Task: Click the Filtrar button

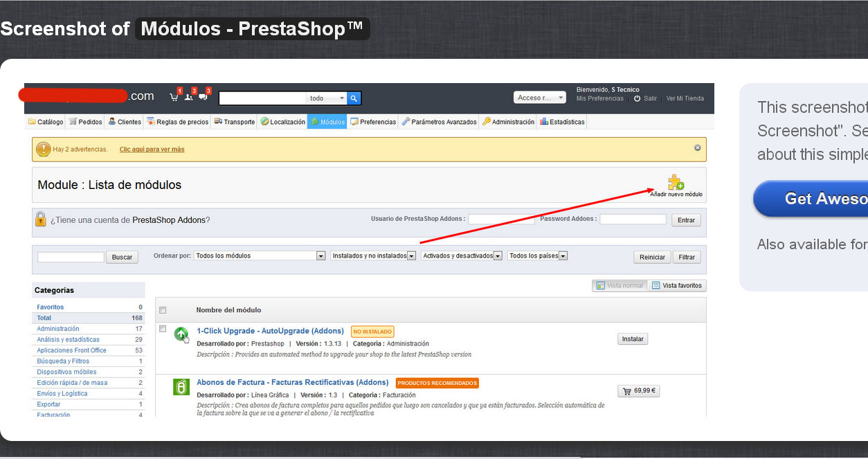Action: [x=687, y=257]
